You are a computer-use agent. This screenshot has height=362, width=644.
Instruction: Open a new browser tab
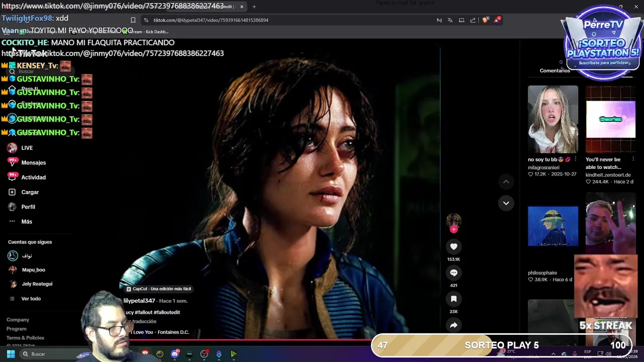(254, 7)
